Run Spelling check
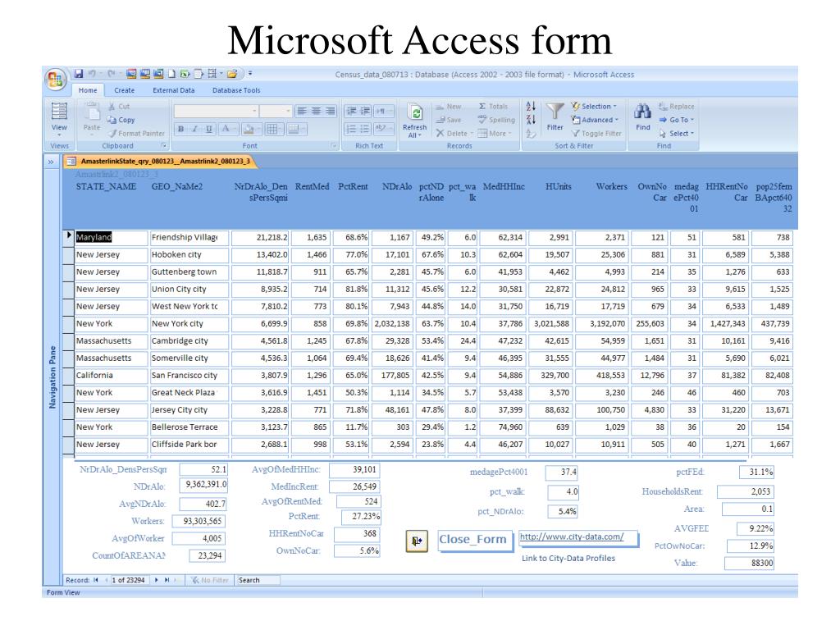840x630 pixels. click(496, 120)
